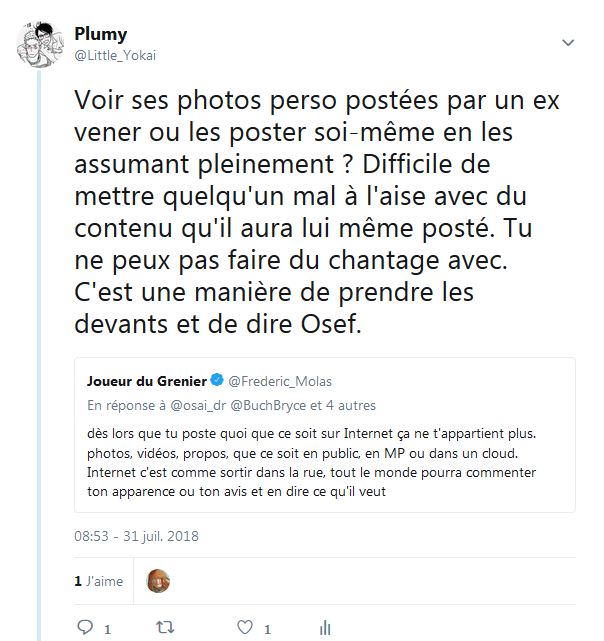Show the 1 J'aime likes list
Image resolution: width=604 pixels, height=641 pixels.
click(x=97, y=580)
